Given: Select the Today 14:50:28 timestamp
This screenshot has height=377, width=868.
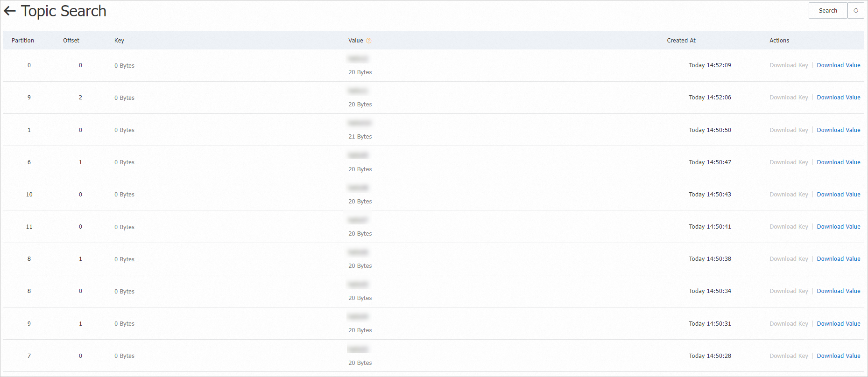Looking at the screenshot, I should click(710, 356).
